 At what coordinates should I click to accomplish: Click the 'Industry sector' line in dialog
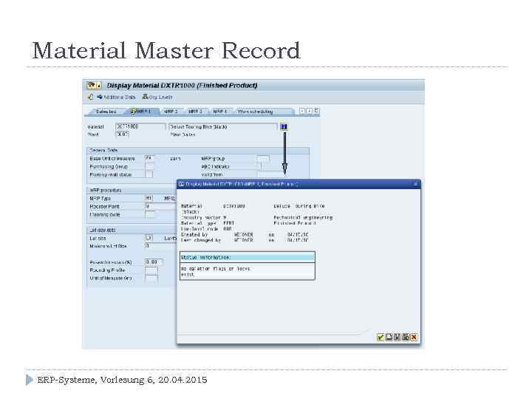pos(256,217)
